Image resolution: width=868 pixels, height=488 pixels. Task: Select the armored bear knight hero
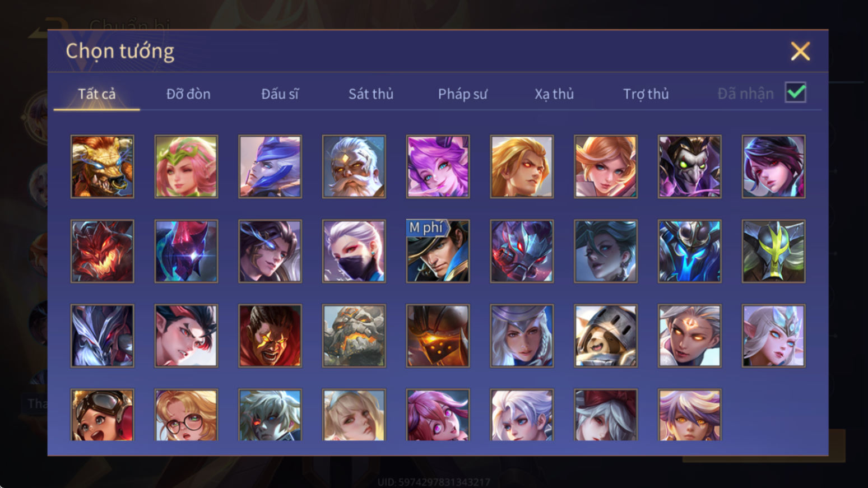tap(606, 336)
